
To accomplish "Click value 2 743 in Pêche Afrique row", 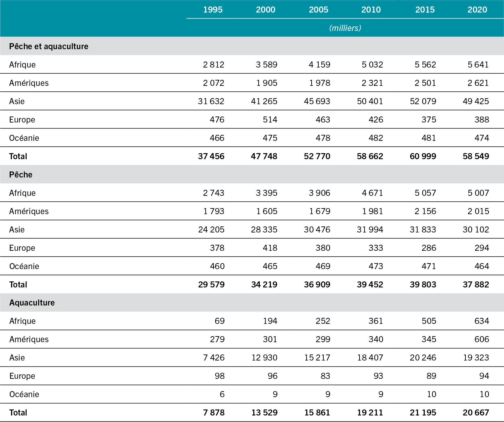I will pyautogui.click(x=214, y=193).
